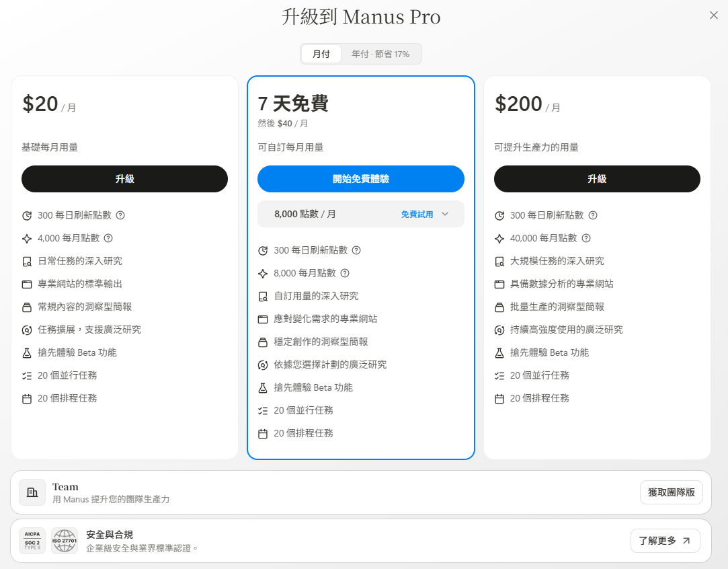The width and height of the screenshot is (728, 569).
Task: Click 獲取團隊版 for the Team plan
Action: click(x=671, y=492)
